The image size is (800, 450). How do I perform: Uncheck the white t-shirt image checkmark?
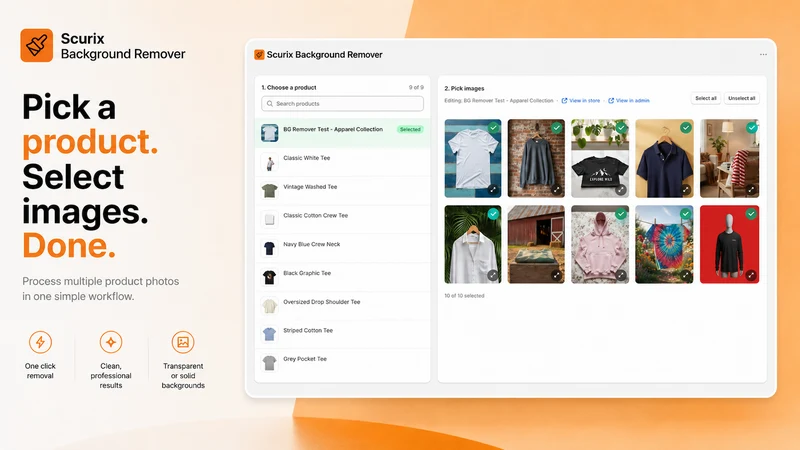pos(493,128)
